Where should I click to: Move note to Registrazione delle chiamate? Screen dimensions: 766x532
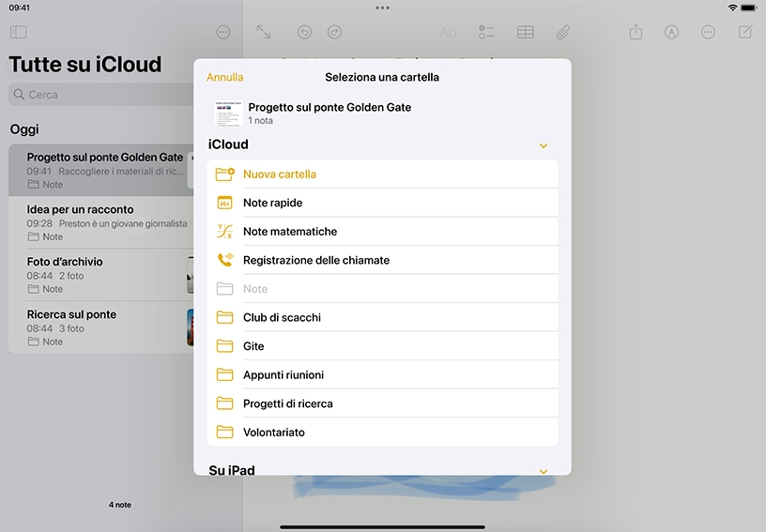tap(382, 260)
